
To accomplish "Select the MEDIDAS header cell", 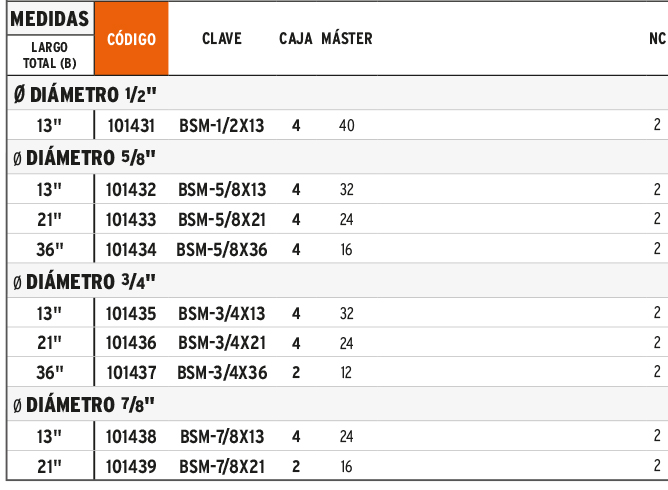I will click(50, 19).
